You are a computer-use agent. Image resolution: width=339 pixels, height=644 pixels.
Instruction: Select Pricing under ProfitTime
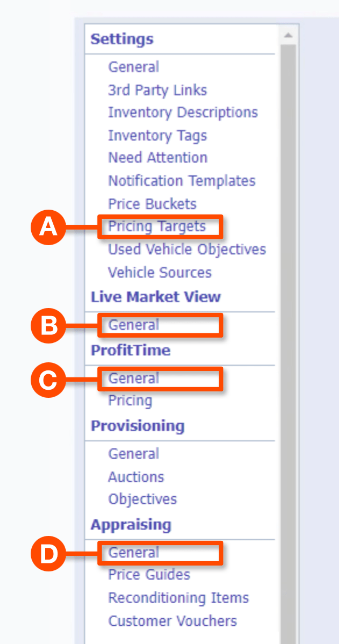pyautogui.click(x=130, y=400)
